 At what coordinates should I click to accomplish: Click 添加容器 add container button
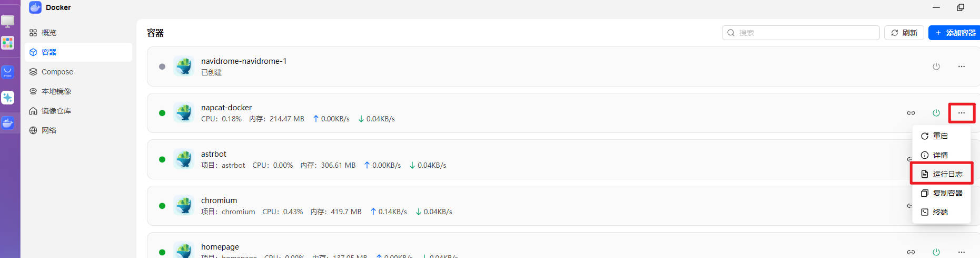coord(954,33)
